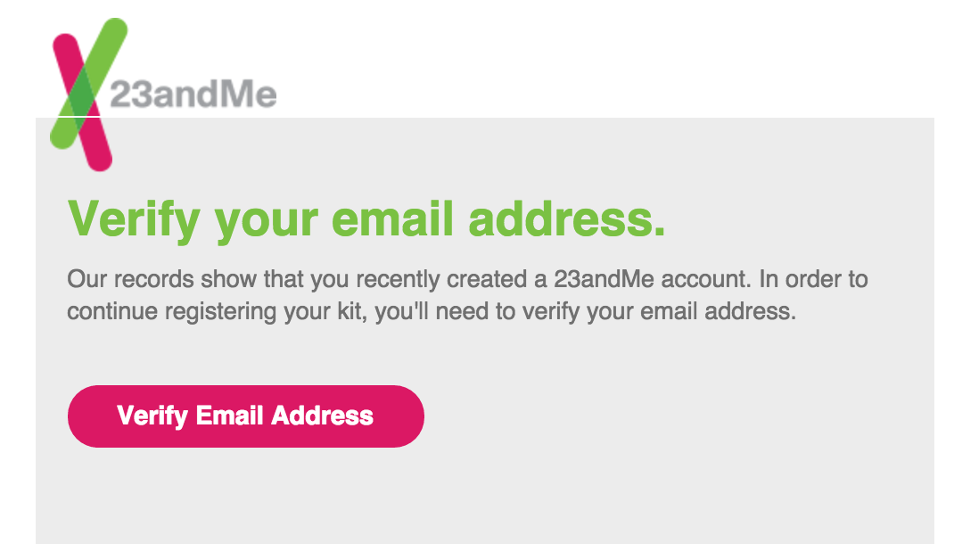Click the "Verify your email address." heading
This screenshot has height=560, width=954.
pos(366,219)
